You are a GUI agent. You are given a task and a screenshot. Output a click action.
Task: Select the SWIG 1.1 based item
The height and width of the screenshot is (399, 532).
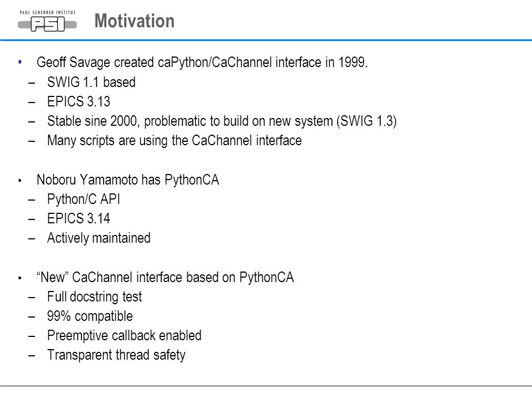(91, 82)
